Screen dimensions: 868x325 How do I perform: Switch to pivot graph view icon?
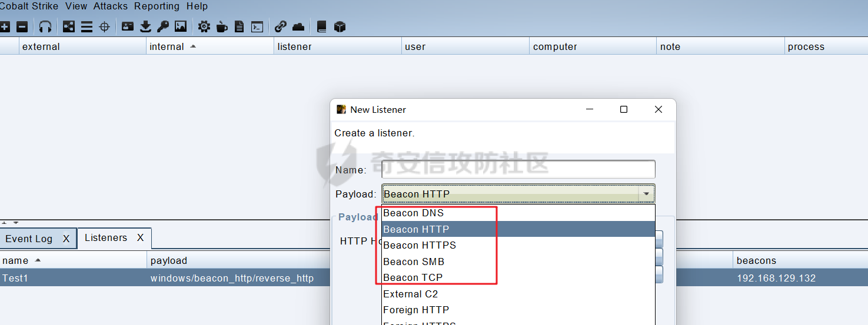coord(69,26)
